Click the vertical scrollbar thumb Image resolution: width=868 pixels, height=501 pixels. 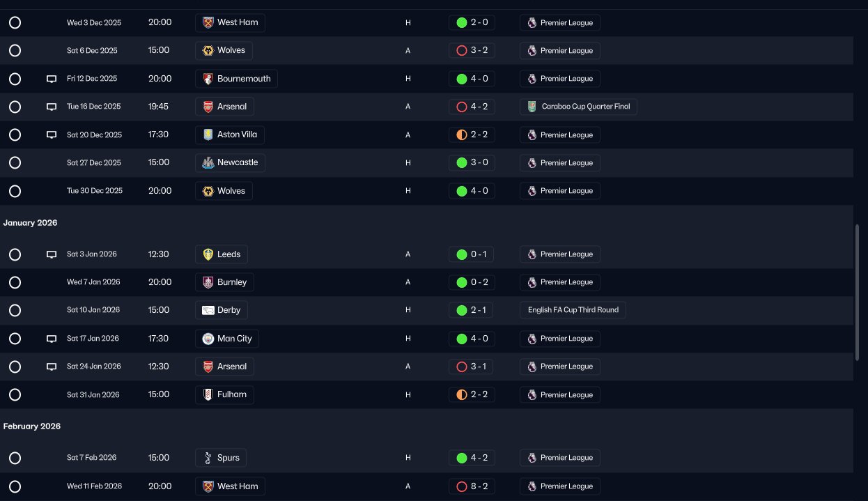tap(858, 293)
